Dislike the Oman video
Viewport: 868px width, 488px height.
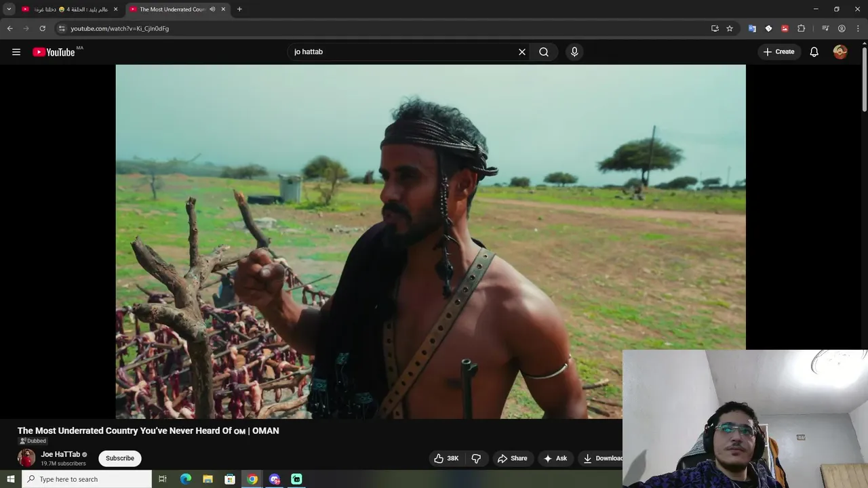[x=476, y=458]
